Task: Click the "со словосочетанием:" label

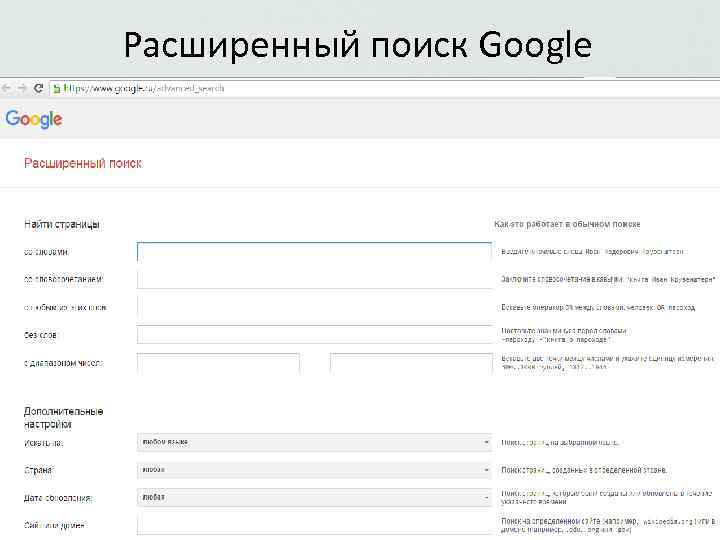Action: [64, 279]
